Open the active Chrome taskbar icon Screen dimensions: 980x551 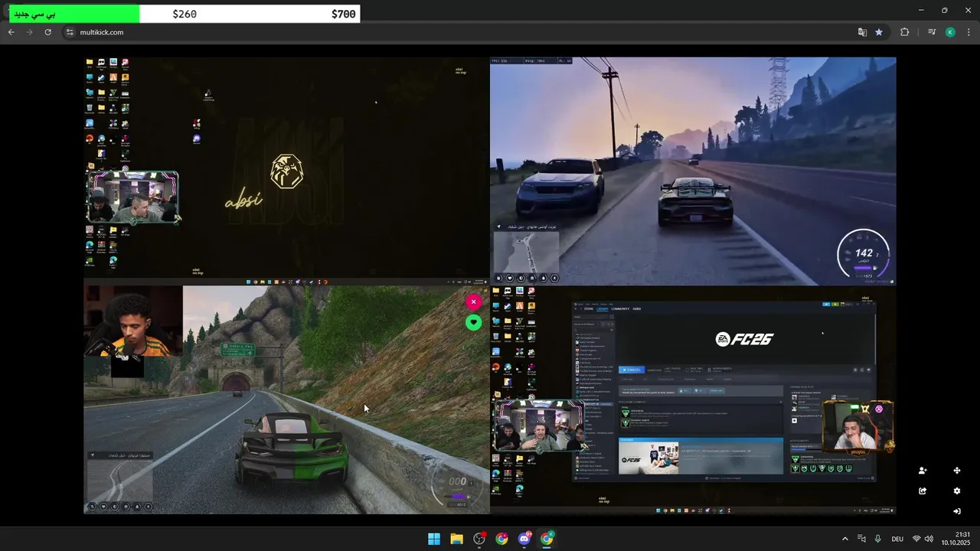click(547, 539)
